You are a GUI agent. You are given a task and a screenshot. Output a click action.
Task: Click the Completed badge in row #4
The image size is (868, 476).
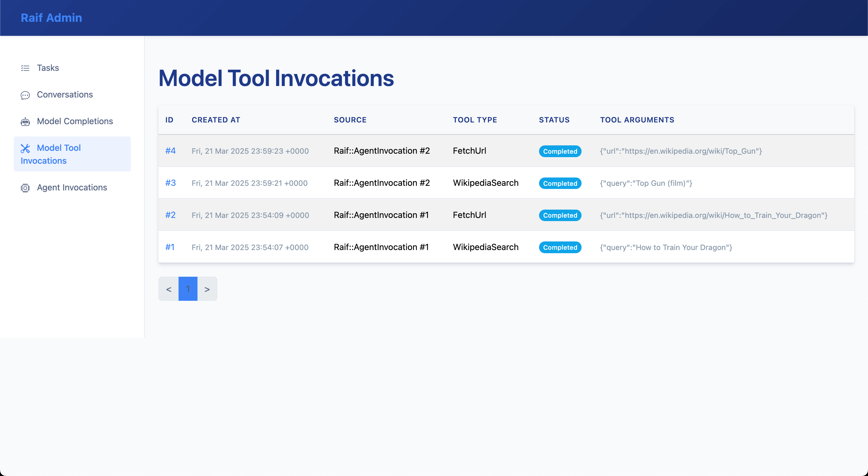click(560, 151)
